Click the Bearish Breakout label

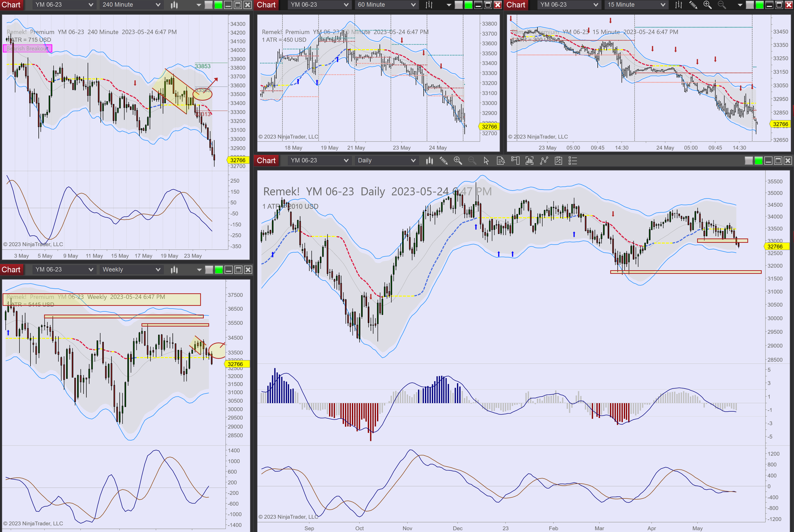(27, 49)
